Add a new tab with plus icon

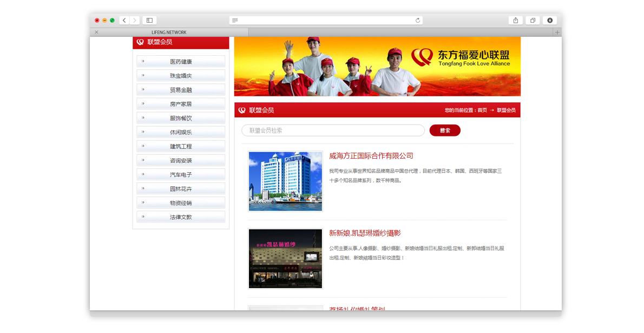click(557, 32)
